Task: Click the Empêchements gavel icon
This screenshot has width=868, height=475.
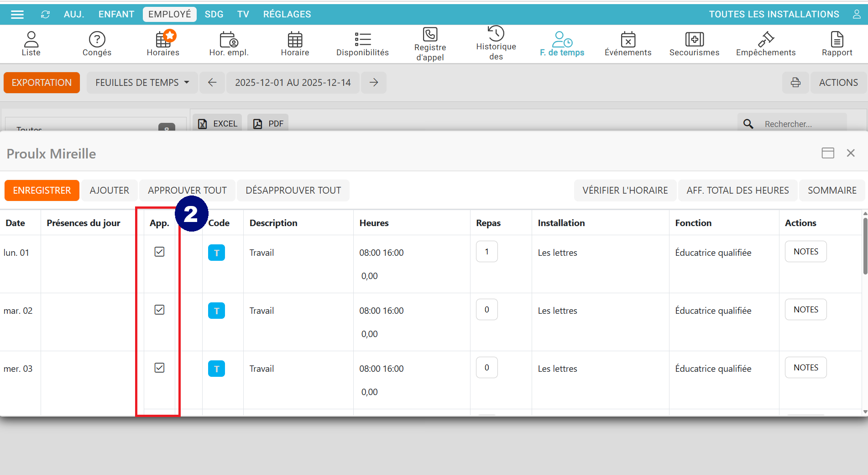Action: [765, 40]
